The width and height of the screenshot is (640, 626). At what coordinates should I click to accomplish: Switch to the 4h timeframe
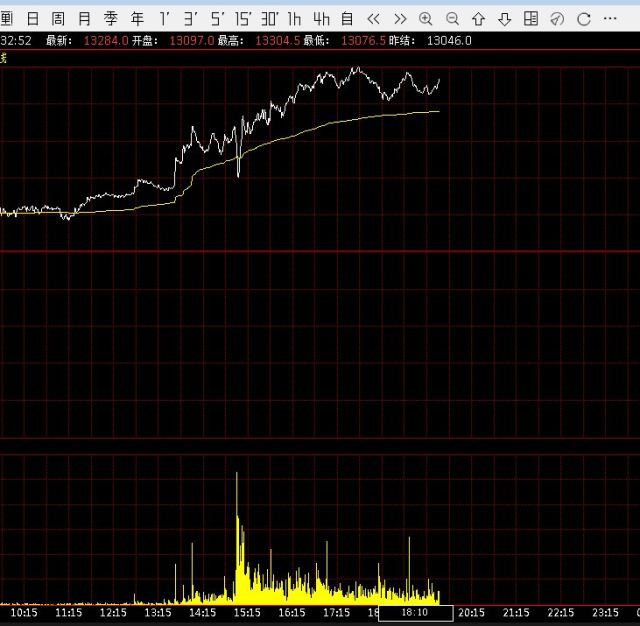[321, 19]
